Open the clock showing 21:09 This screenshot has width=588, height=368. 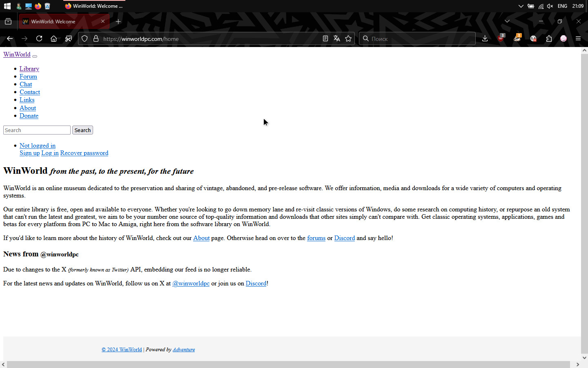click(x=578, y=6)
